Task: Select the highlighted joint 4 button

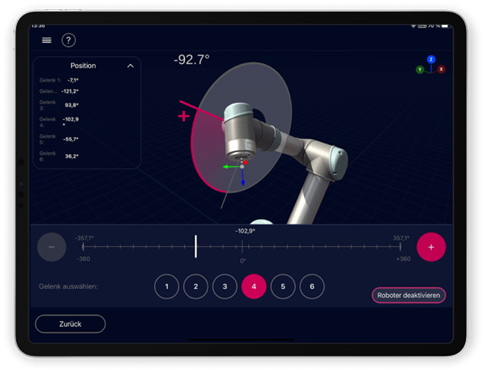Action: click(254, 286)
